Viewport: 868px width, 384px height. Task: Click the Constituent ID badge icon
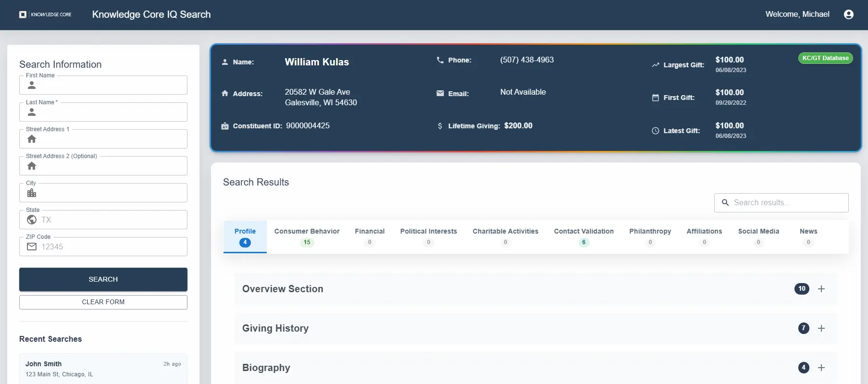pyautogui.click(x=224, y=126)
